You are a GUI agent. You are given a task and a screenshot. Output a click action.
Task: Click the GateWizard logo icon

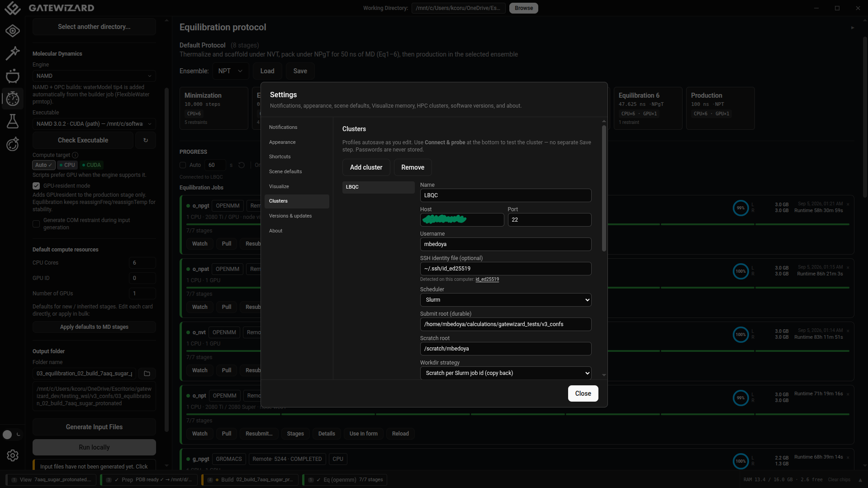coord(13,8)
